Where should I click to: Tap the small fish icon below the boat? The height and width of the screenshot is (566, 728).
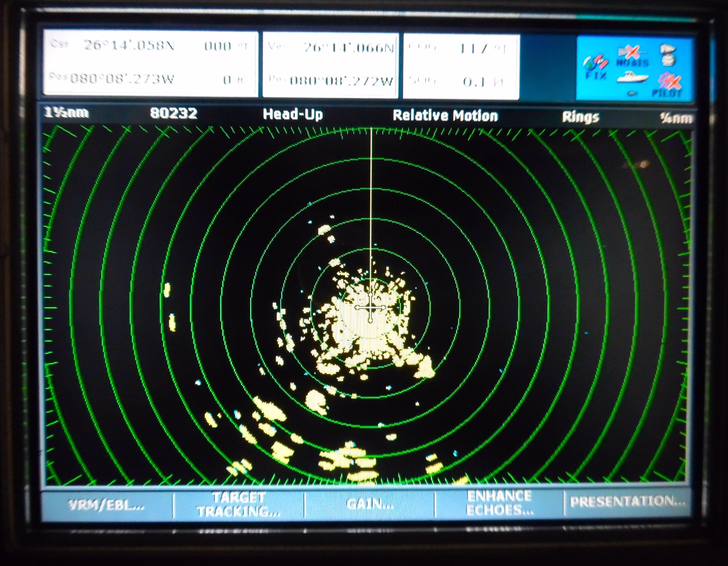[632, 93]
